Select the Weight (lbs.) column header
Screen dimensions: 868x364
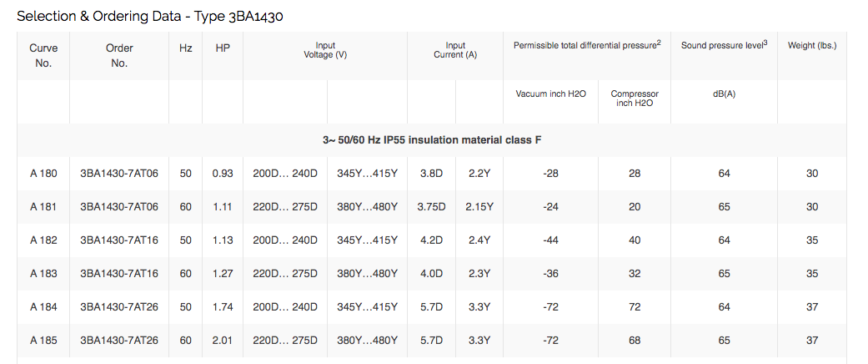click(812, 45)
